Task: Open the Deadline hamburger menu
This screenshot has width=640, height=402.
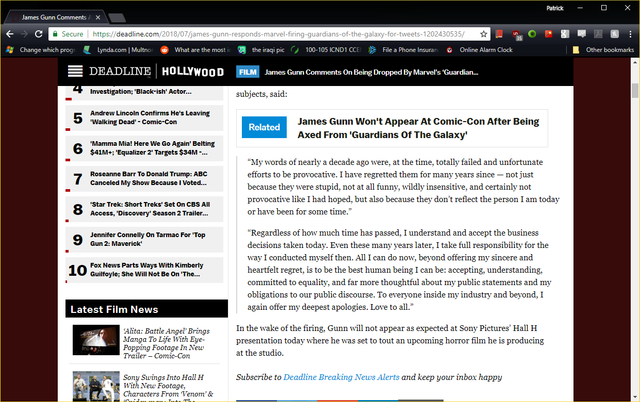Action: point(75,71)
